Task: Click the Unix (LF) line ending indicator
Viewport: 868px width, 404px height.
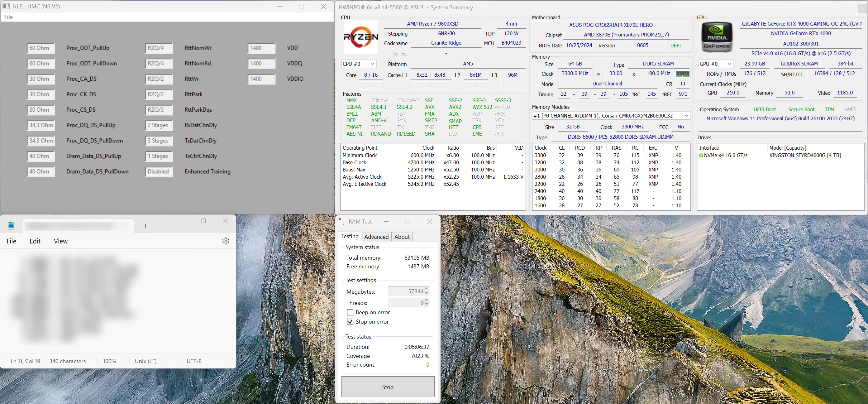Action: [145, 361]
